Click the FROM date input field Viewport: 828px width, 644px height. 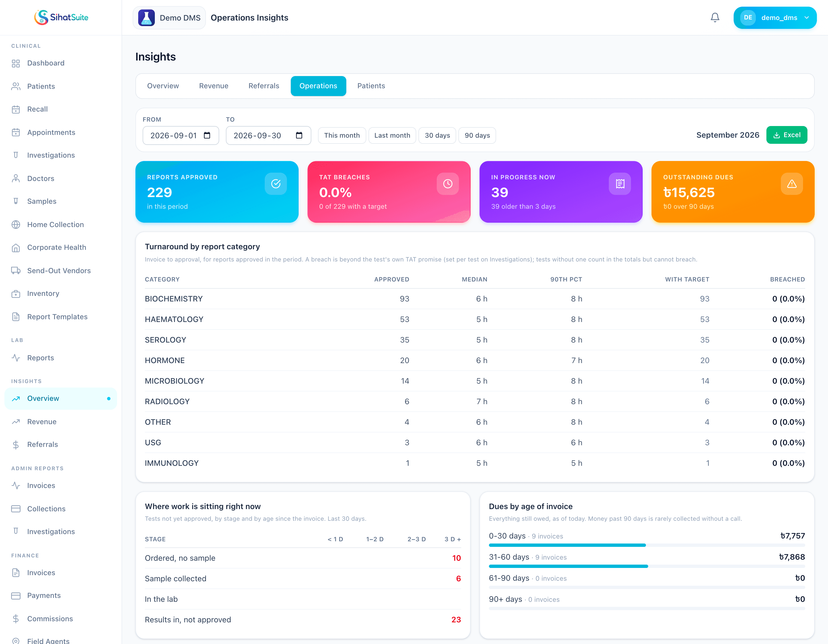(x=180, y=135)
